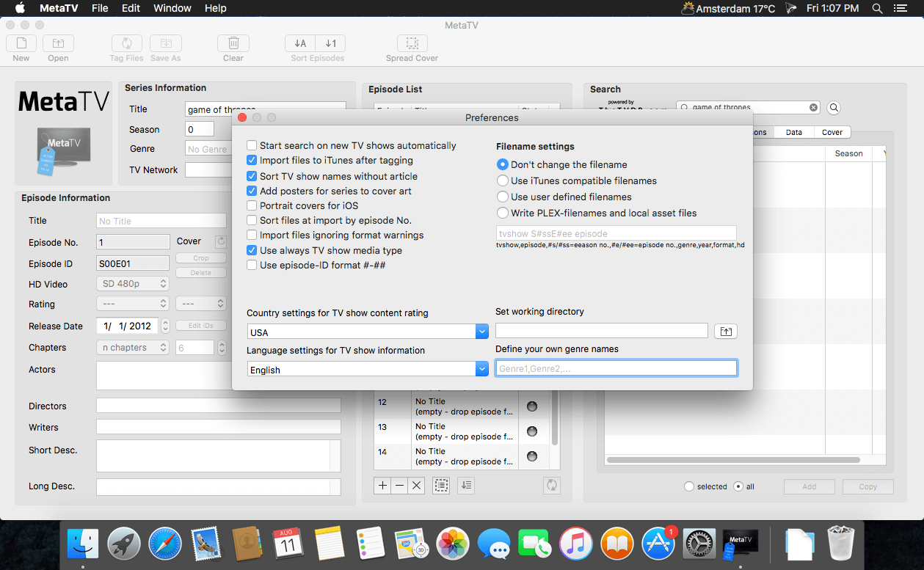Click the Episode Information Title field
The width and height of the screenshot is (924, 570).
point(161,221)
